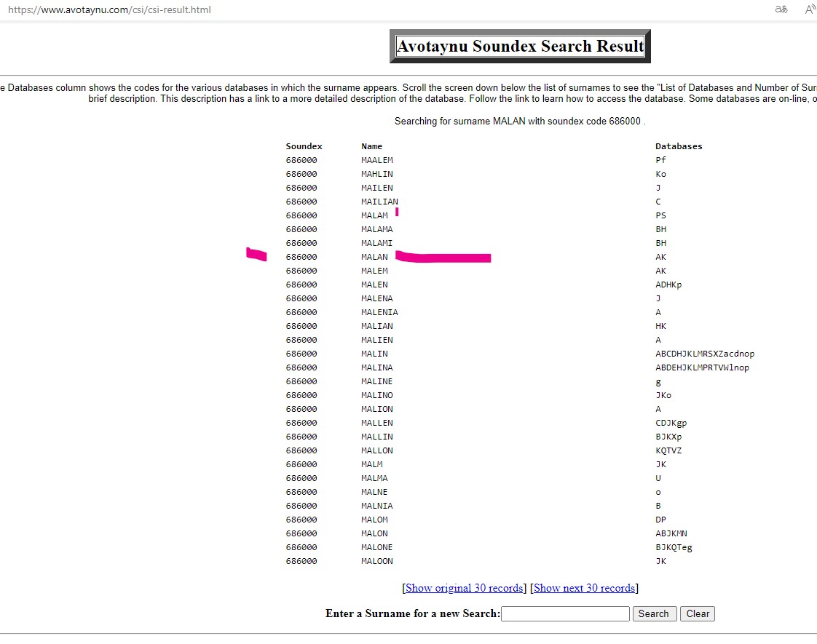Select the name MAILIAN in results
This screenshot has width=817, height=644.
tap(379, 202)
